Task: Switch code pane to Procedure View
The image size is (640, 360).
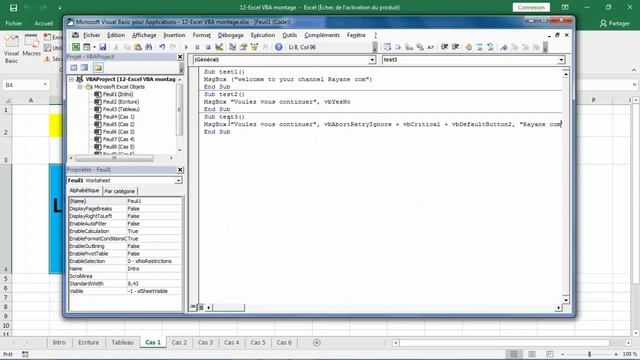Action: (x=193, y=307)
